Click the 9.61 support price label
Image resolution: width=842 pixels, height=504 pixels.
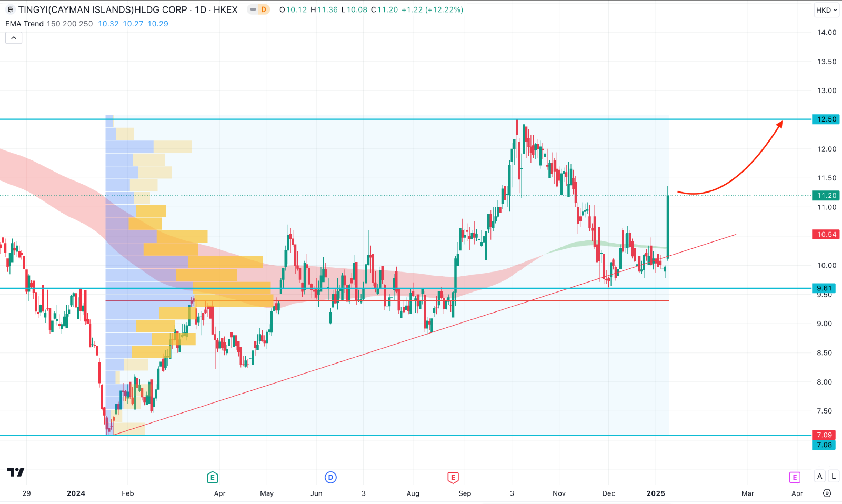(x=824, y=288)
